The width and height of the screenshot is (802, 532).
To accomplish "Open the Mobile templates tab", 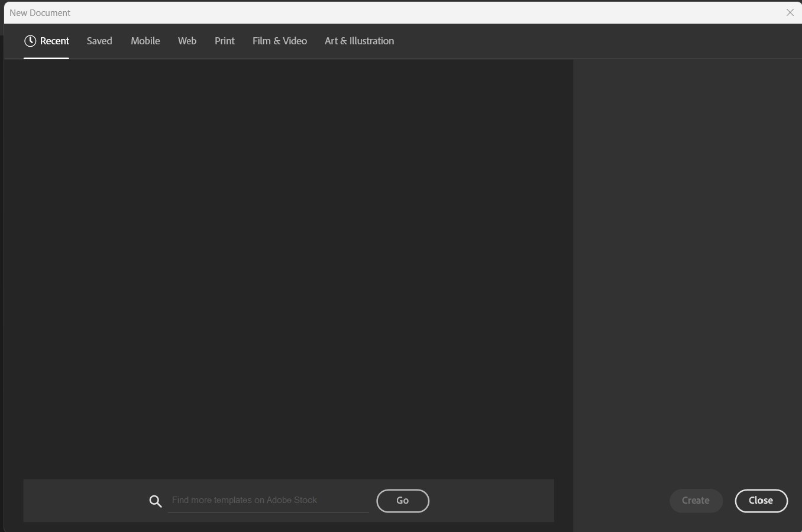I will pyautogui.click(x=145, y=41).
